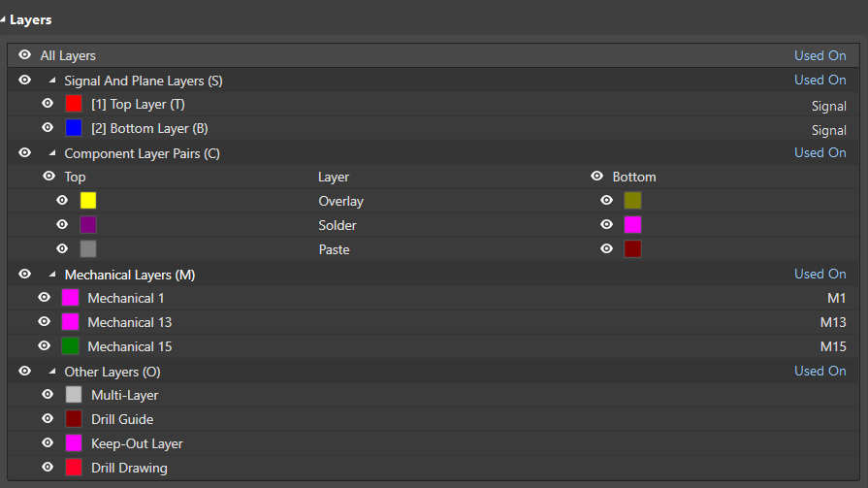This screenshot has height=488, width=868.
Task: Open the All Layers Used On filter
Action: coord(820,55)
